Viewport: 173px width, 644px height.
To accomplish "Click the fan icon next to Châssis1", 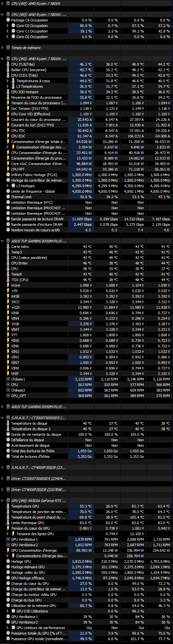I will pos(8,379).
